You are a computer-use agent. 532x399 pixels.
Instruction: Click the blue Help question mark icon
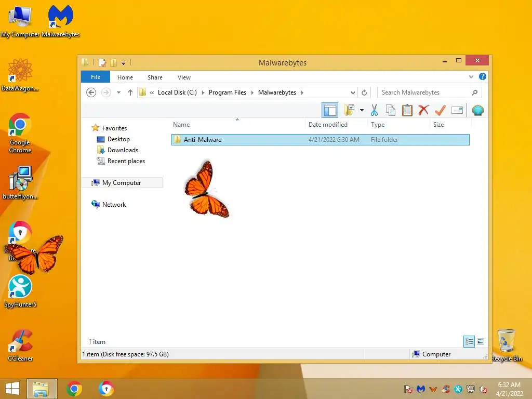483,77
